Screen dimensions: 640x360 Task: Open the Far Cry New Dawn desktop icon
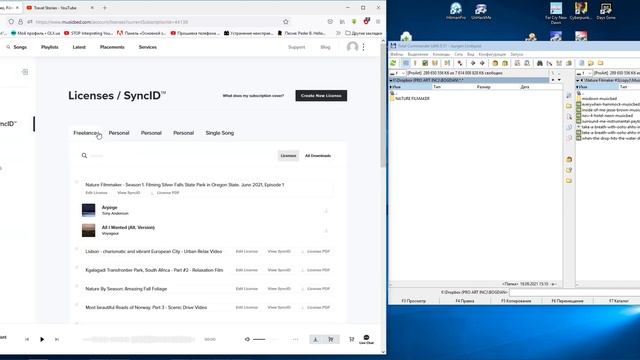(x=556, y=13)
